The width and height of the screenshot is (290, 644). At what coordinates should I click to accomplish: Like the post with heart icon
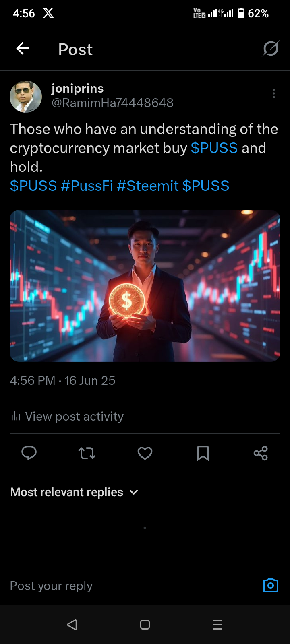tap(145, 453)
